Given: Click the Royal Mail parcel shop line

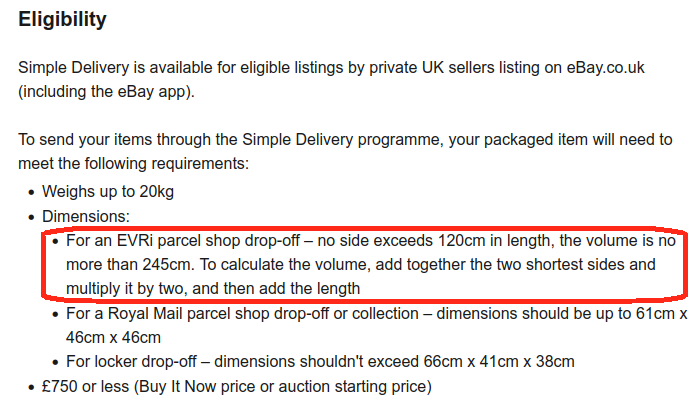Looking at the screenshot, I should coord(376,314).
